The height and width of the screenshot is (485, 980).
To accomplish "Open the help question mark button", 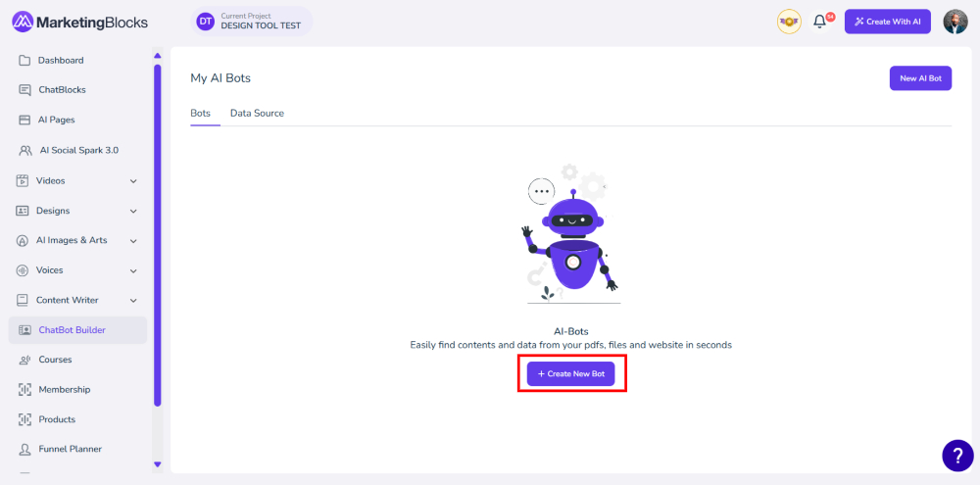I will point(957,456).
